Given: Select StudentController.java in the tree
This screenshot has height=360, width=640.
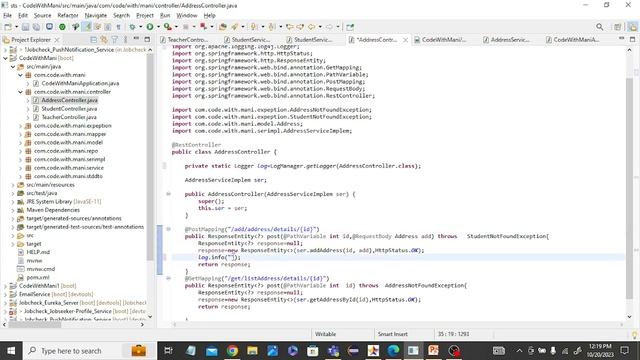Looking at the screenshot, I should point(69,109).
